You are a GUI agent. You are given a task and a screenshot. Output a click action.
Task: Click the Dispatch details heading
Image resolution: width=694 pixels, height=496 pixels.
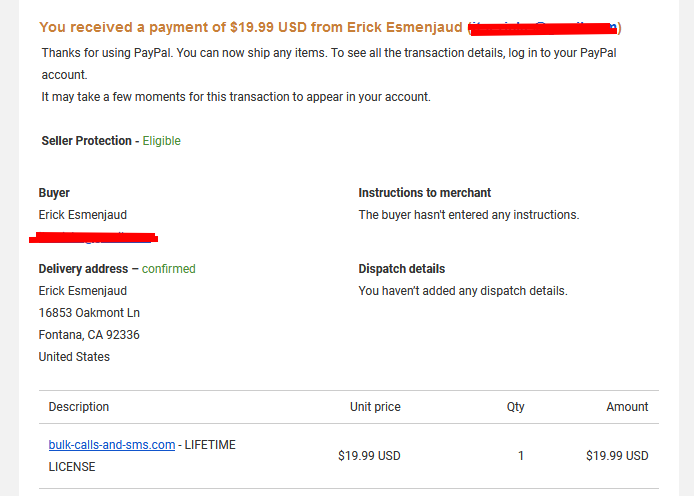[401, 269]
